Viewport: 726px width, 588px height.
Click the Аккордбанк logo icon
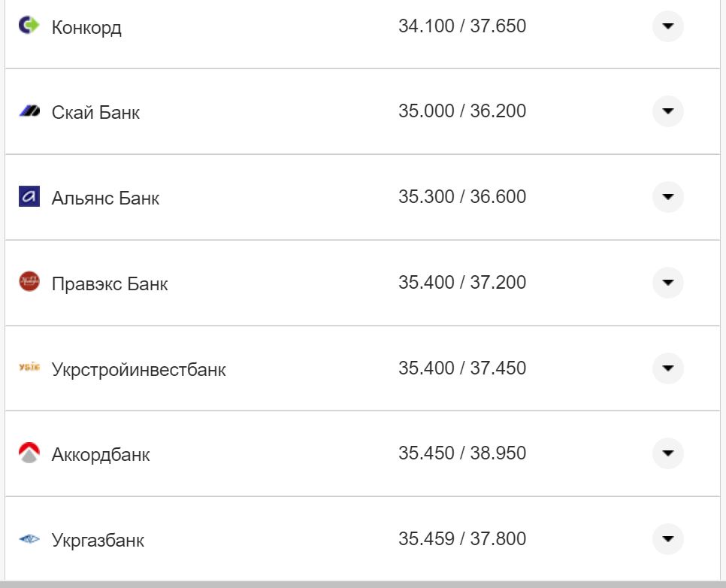[29, 453]
